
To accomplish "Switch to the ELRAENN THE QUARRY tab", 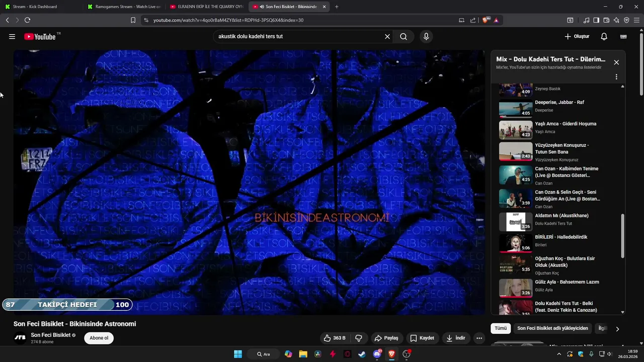I will coord(206,7).
